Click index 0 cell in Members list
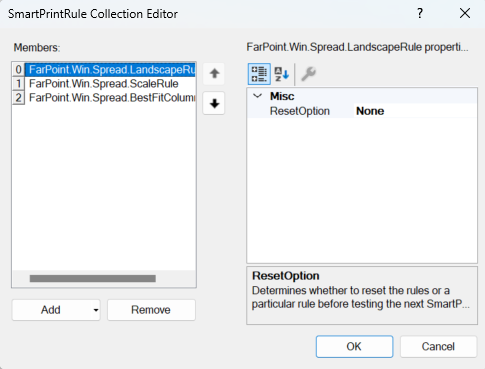 tap(19, 70)
